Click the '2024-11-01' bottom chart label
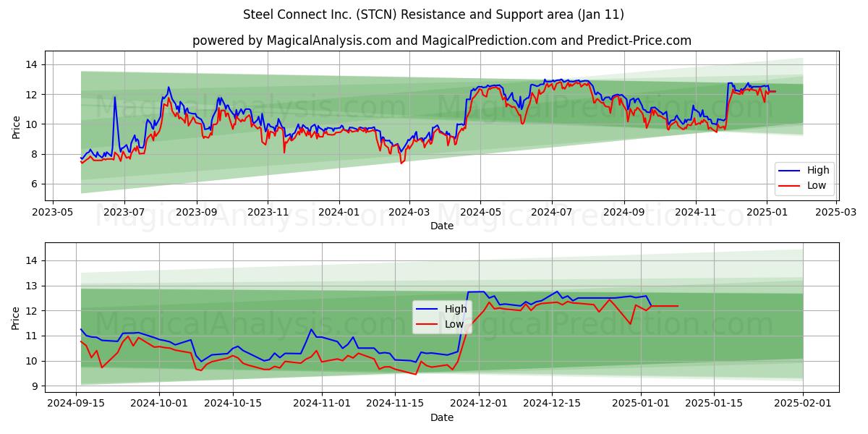Viewport: 868px width, 434px height. (x=322, y=404)
